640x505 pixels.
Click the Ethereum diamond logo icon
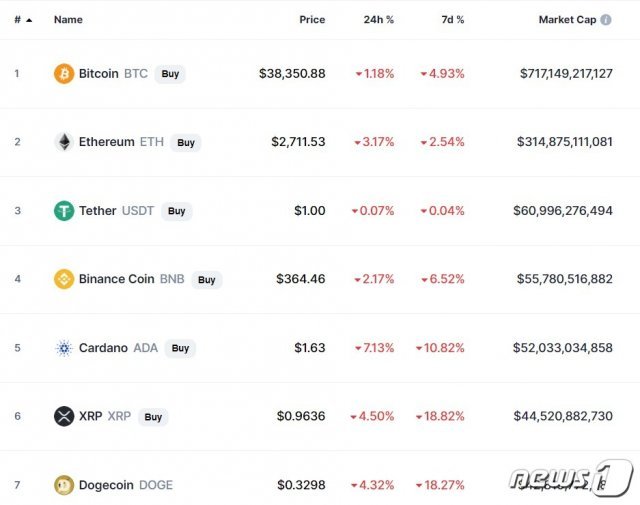[64, 142]
